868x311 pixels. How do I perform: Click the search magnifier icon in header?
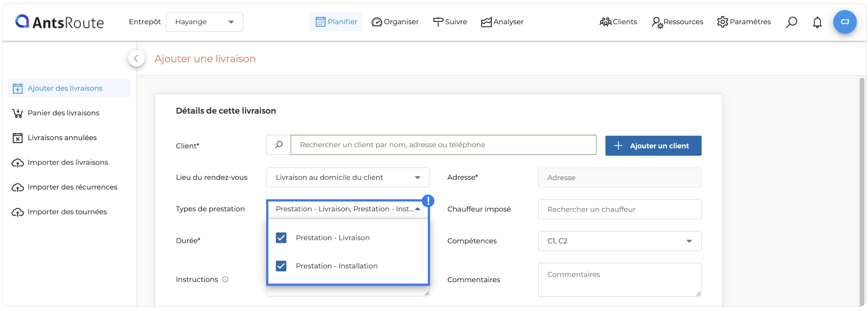pos(791,22)
